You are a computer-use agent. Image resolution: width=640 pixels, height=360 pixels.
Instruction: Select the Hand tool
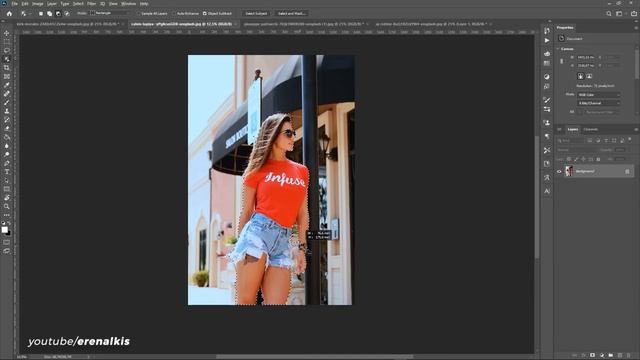pyautogui.click(x=7, y=198)
